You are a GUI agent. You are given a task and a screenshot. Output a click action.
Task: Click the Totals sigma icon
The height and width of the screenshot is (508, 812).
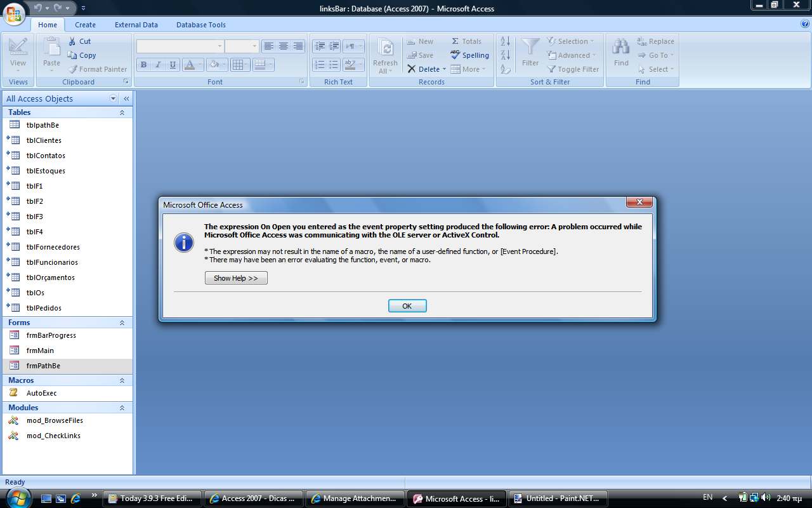click(455, 41)
